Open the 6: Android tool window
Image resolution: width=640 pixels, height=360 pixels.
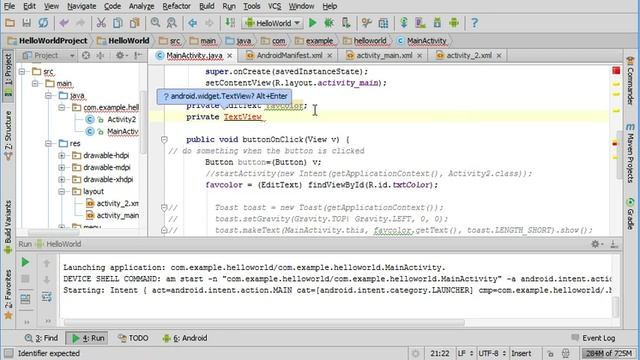185,338
